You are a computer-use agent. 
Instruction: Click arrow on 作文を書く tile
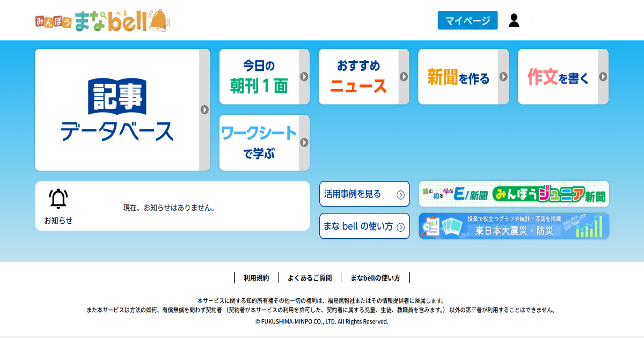tap(603, 77)
